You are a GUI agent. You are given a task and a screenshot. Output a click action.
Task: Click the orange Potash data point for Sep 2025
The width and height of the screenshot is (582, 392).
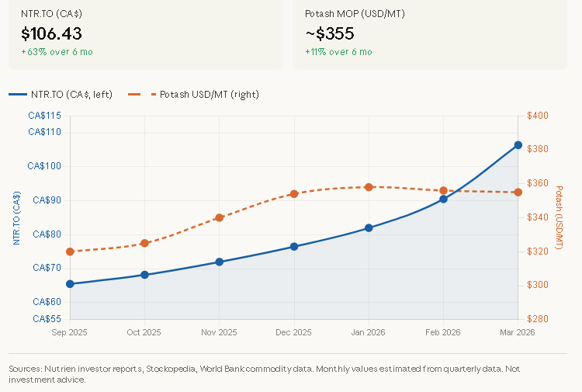70,252
